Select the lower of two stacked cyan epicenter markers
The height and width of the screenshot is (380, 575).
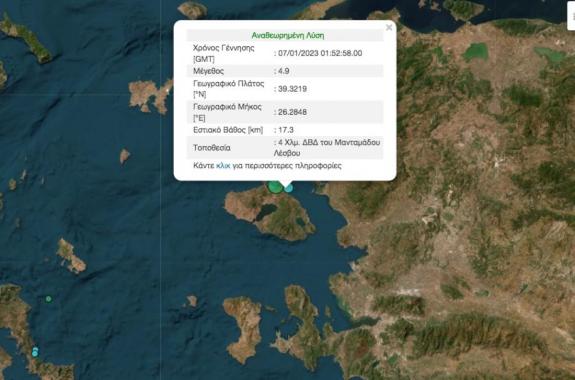click(34, 354)
